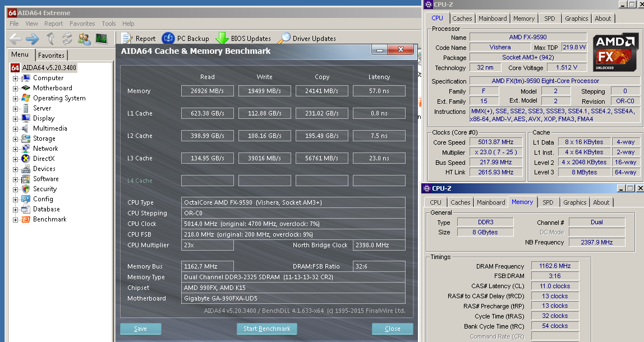This screenshot has height=342, width=644.
Task: Expand the Network tree node
Action: [x=15, y=149]
